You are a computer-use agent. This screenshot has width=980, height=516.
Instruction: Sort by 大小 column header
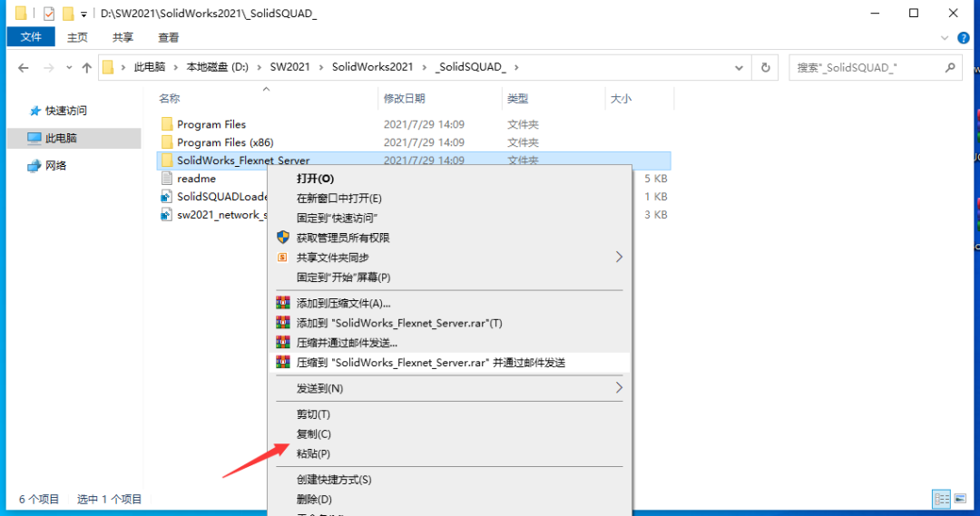click(621, 98)
